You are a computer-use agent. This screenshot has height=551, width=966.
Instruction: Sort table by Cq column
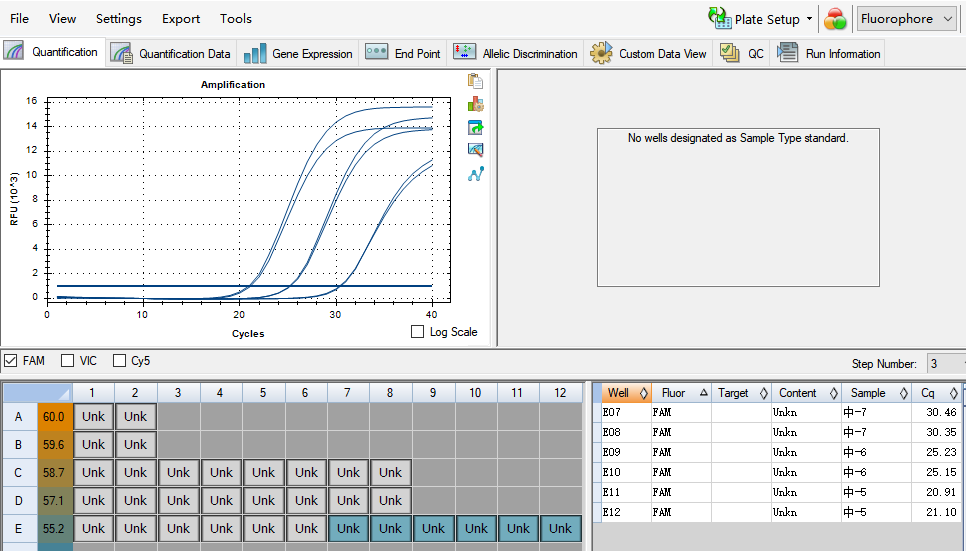pos(936,393)
